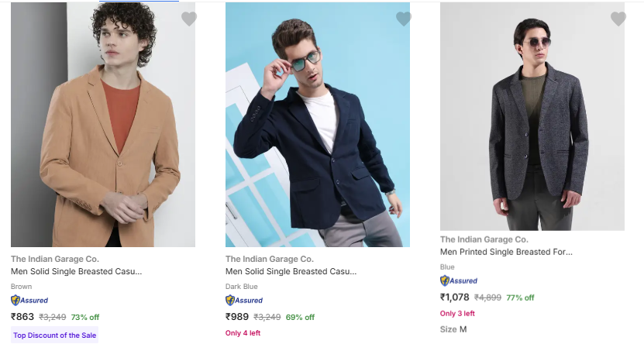
Task: Toggle heart on the dark blue blazer
Action: (403, 19)
